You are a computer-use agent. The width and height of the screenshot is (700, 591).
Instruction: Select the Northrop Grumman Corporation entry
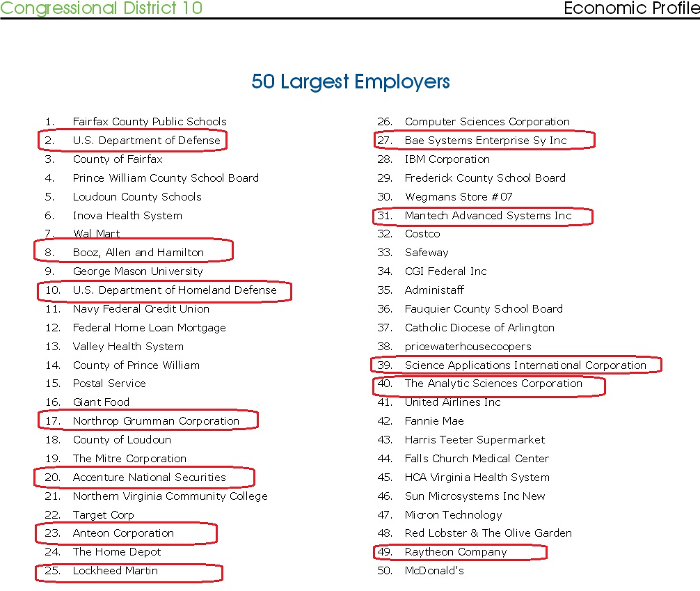(x=156, y=421)
